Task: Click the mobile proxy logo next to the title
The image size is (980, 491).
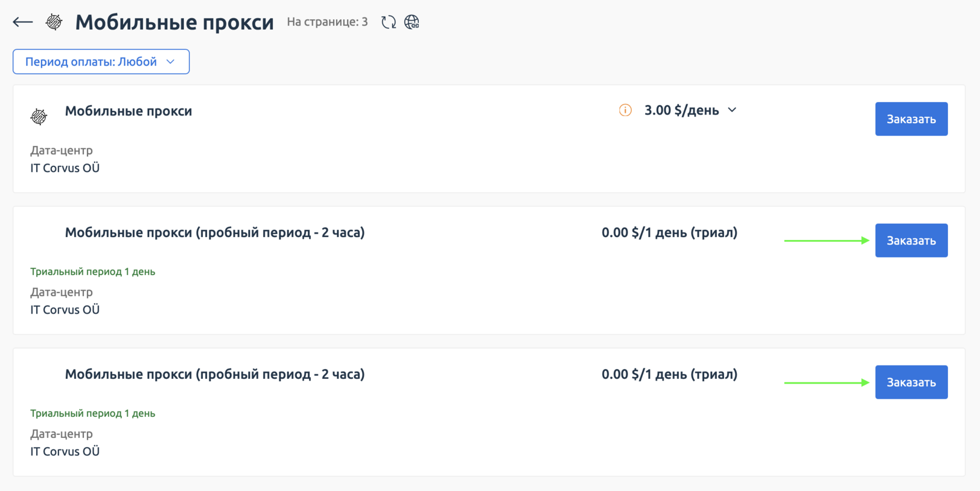Action: [x=53, y=22]
